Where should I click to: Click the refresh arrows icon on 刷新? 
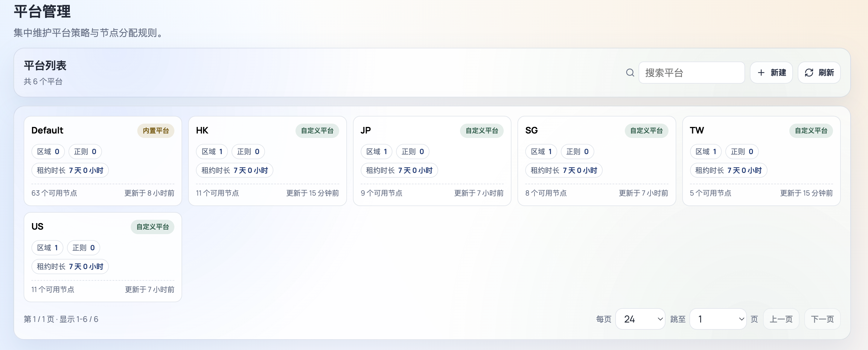click(809, 73)
